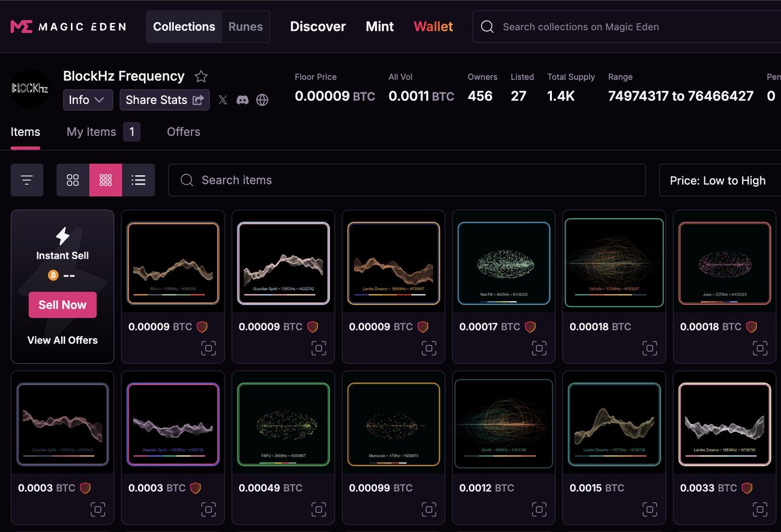Open the Wallet menu
Image resolution: width=781 pixels, height=532 pixels.
click(433, 27)
